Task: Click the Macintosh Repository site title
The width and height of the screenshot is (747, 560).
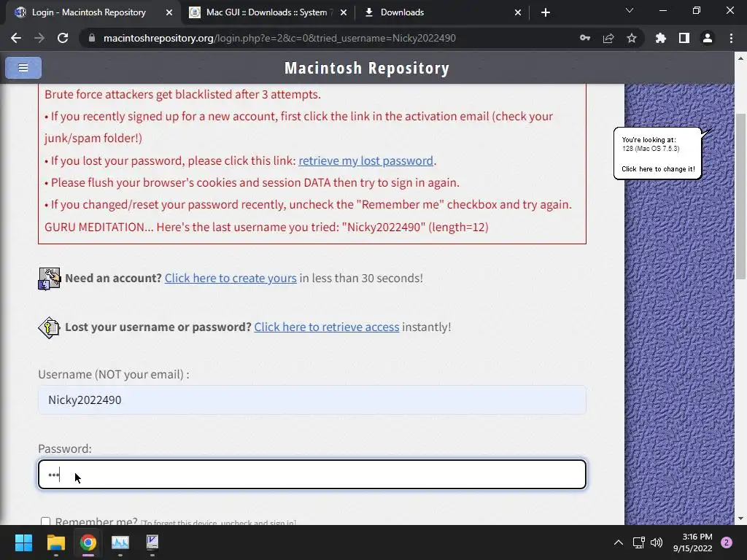Action: click(367, 68)
